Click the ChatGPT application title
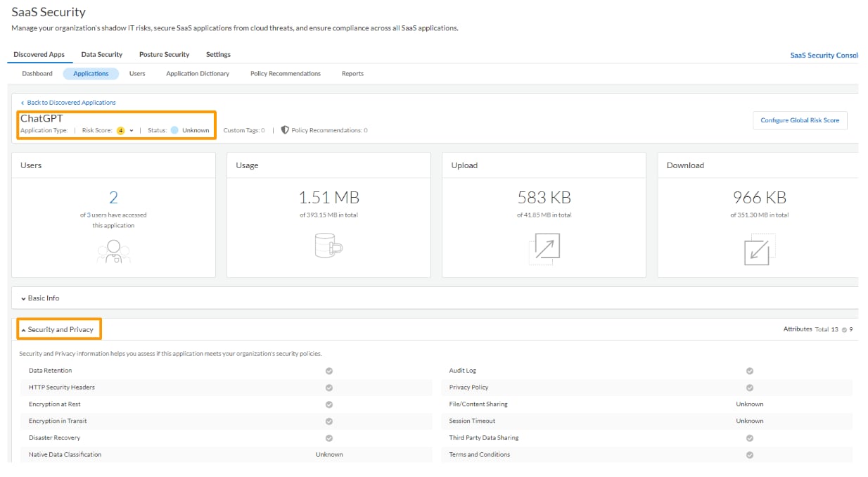The width and height of the screenshot is (868, 477). 42,118
